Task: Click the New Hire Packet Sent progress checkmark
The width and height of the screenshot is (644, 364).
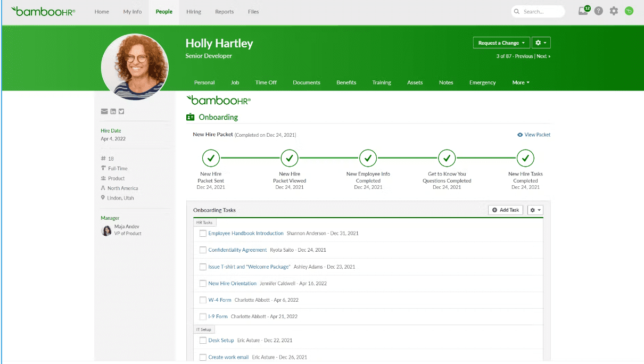Action: [x=211, y=158]
